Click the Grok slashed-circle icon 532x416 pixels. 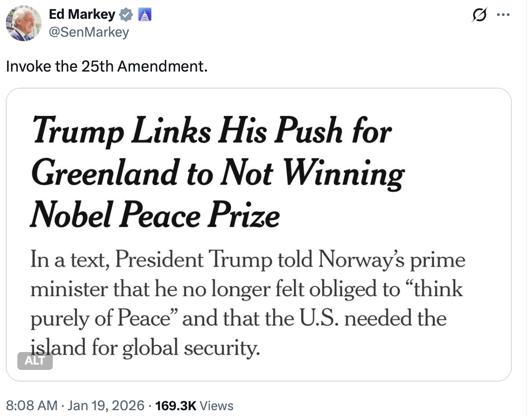coord(479,16)
